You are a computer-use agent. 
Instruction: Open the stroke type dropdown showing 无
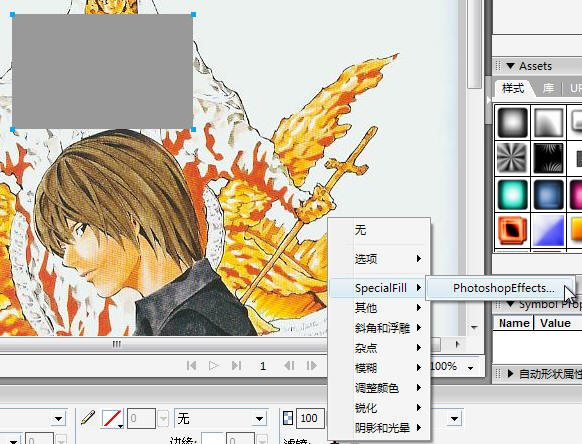(221, 419)
